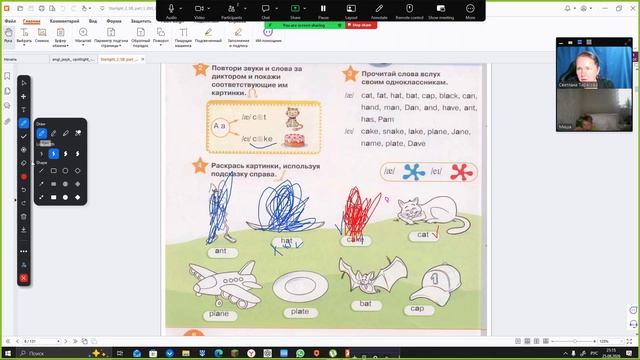Open the Масштаб zoom dropdown
Image resolution: width=640 pixels, height=360 pixels.
(x=83, y=37)
